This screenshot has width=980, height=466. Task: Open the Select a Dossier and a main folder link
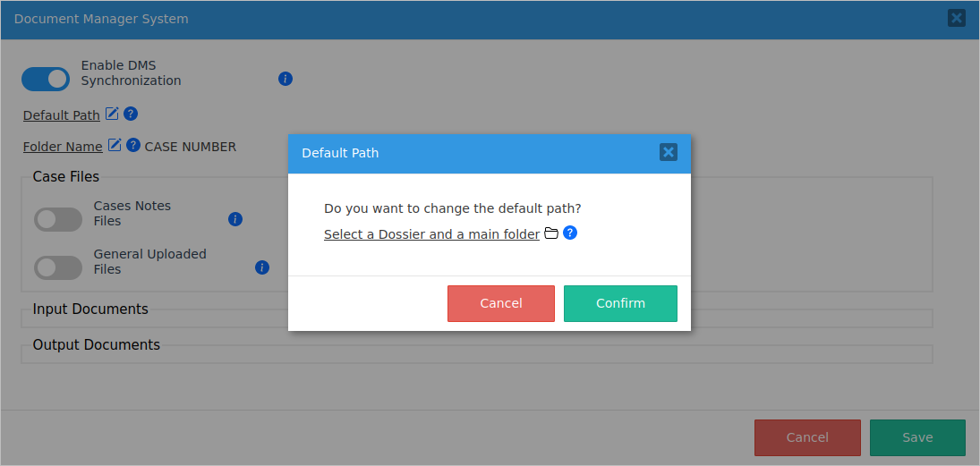[431, 234]
